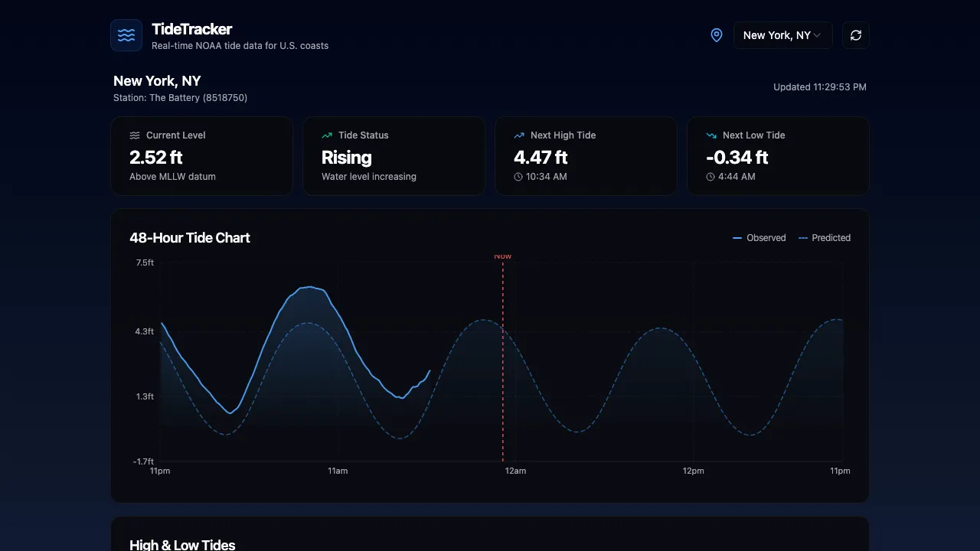Click the station link The Battery (8518750)
The width and height of the screenshot is (980, 551).
click(x=181, y=97)
